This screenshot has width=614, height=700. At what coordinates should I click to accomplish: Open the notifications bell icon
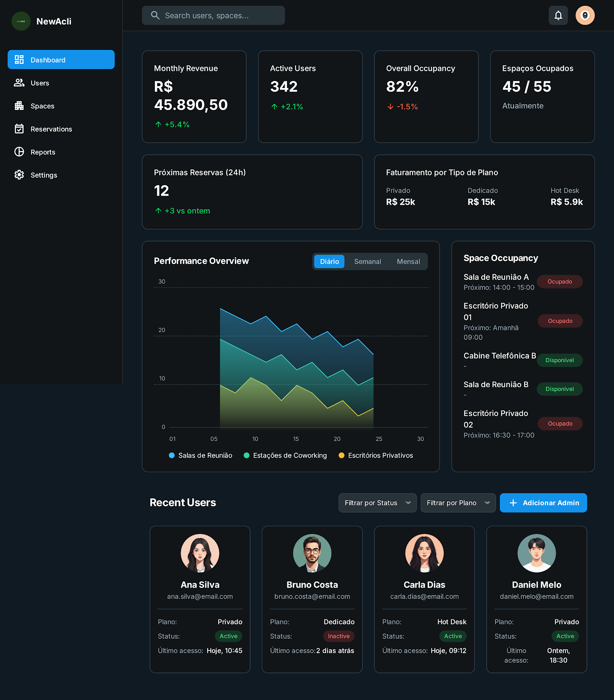pos(558,15)
